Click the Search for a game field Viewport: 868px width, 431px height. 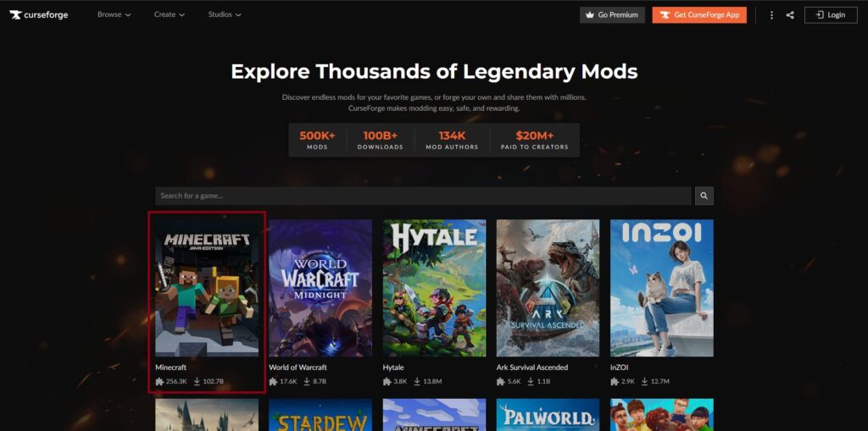[x=423, y=196]
